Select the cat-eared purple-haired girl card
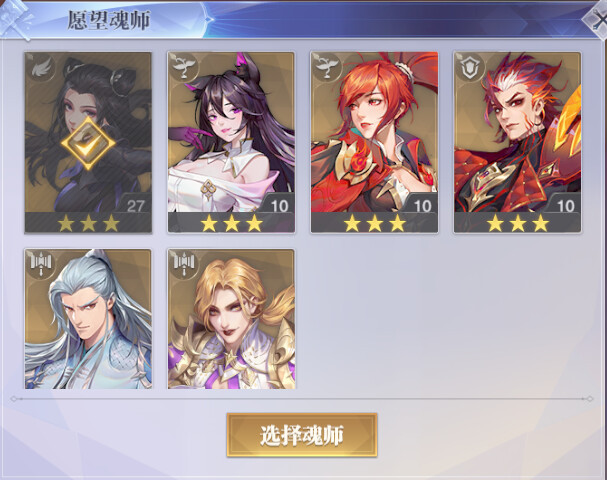Viewport: 607px width, 480px height. pyautogui.click(x=231, y=142)
